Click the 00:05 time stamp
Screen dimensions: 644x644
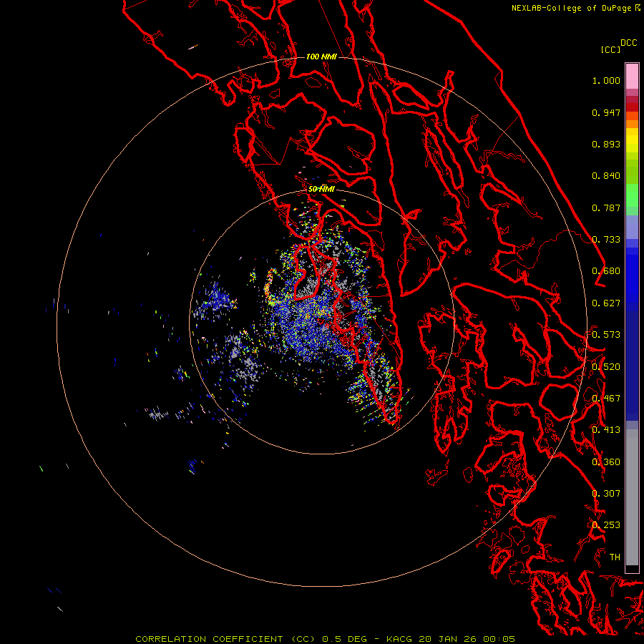(x=499, y=639)
